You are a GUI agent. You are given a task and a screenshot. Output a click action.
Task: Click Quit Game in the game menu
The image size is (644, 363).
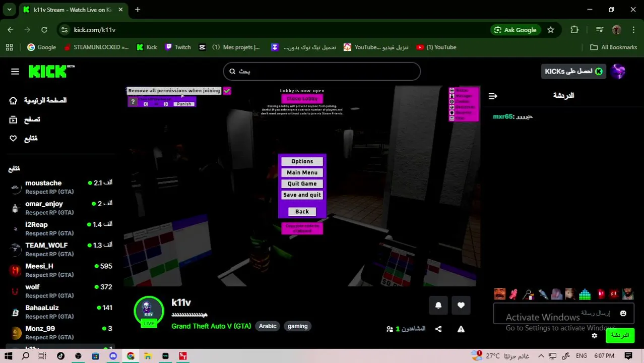pos(302,184)
